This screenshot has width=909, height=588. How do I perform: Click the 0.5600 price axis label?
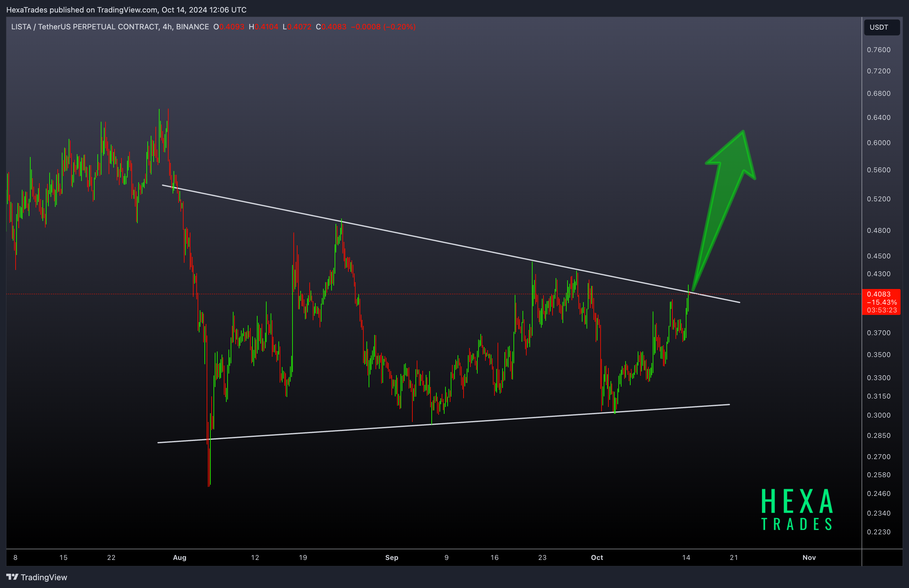[878, 170]
